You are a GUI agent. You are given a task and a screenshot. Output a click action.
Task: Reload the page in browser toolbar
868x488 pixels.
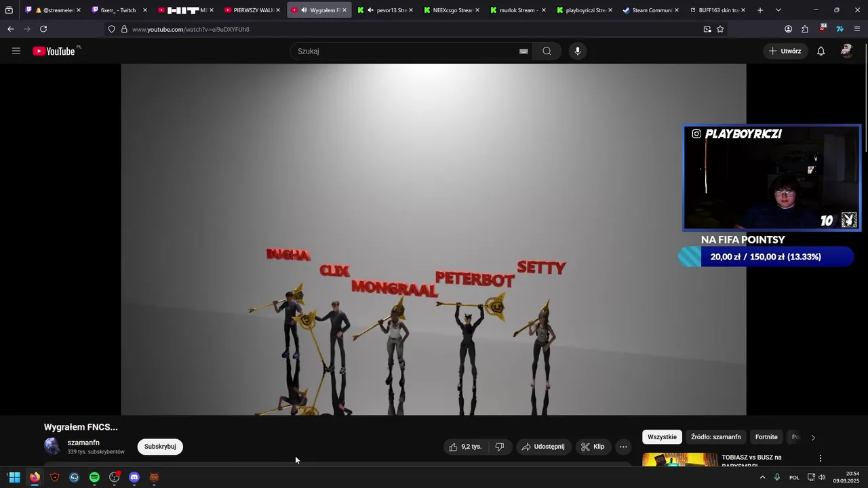pyautogui.click(x=43, y=29)
